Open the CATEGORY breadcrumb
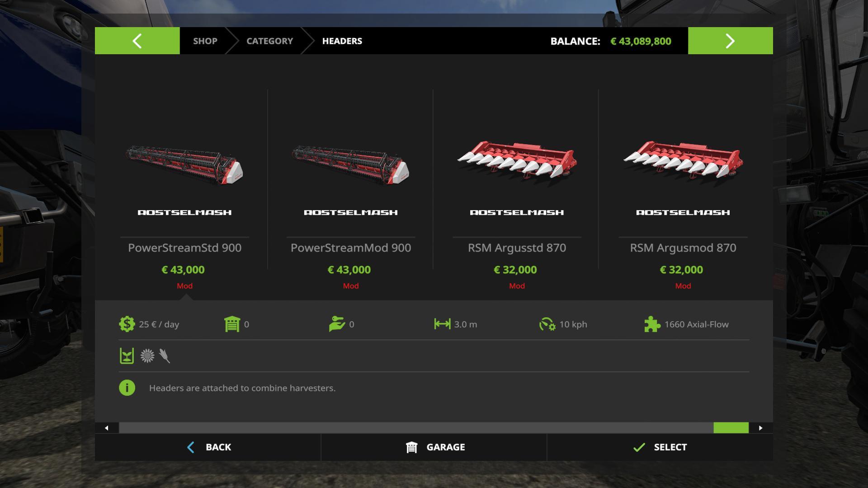Image resolution: width=868 pixels, height=488 pixels. pyautogui.click(x=269, y=41)
